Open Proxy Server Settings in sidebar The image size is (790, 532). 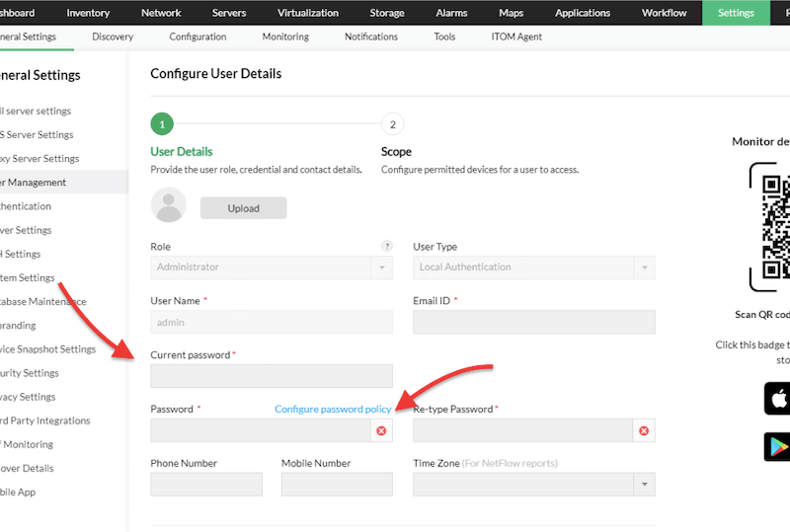point(39,159)
